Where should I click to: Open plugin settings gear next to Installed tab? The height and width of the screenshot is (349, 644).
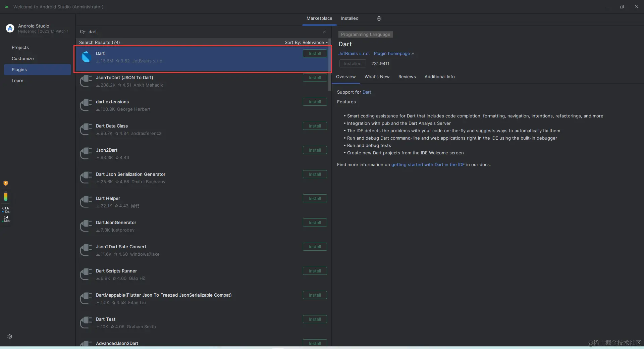(x=379, y=18)
